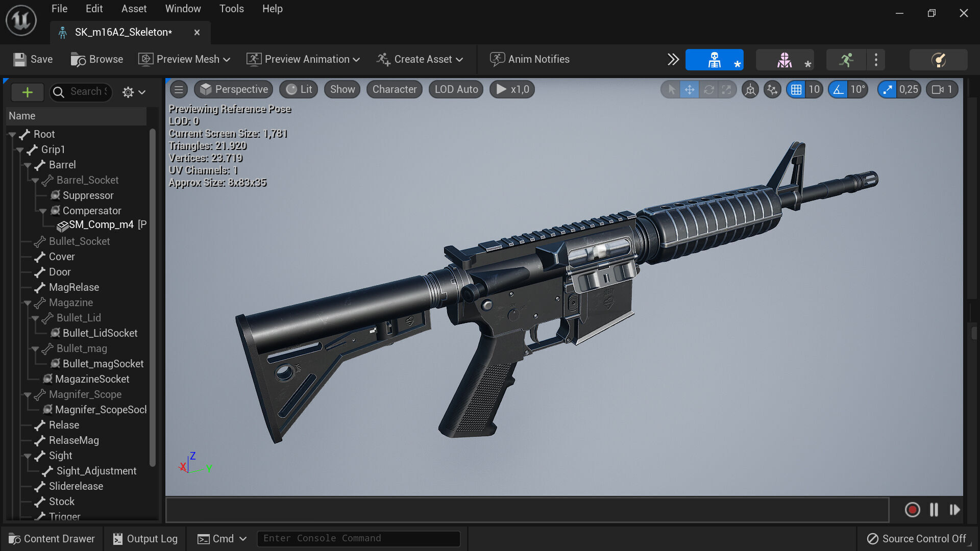Toggle scale snapping on or off

point(887,90)
